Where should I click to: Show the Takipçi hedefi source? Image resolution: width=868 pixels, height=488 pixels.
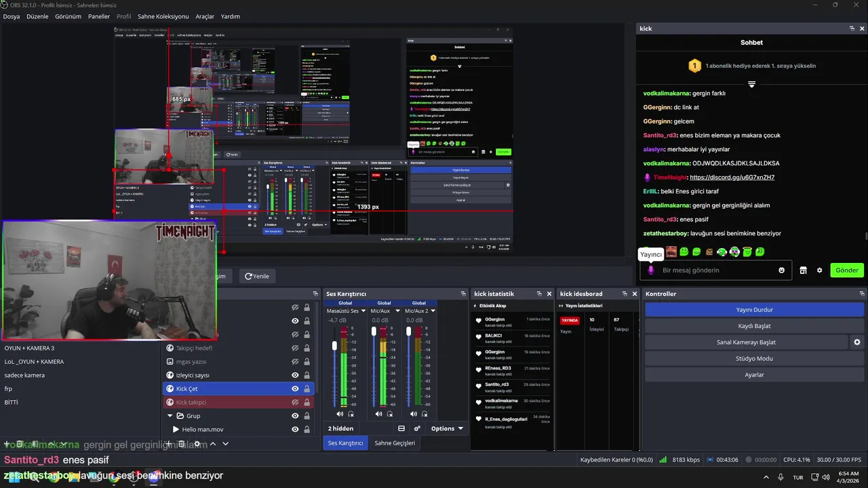pos(295,348)
